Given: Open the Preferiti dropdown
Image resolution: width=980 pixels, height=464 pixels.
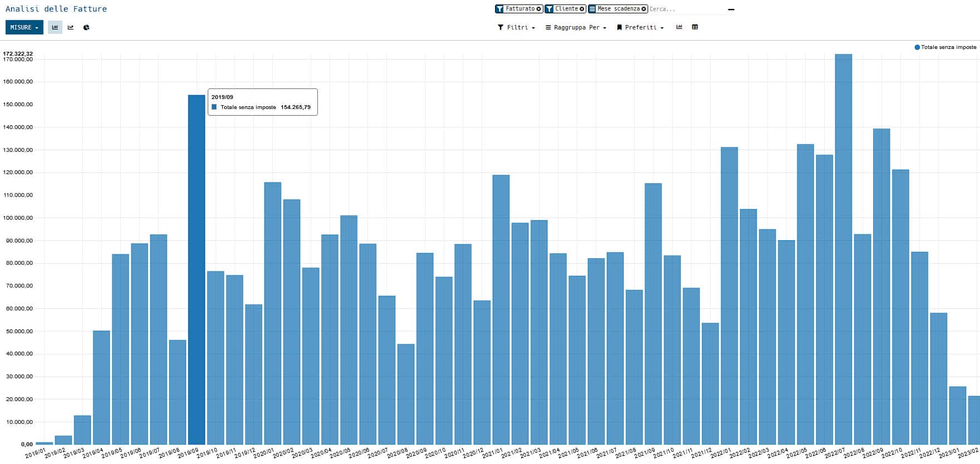Looking at the screenshot, I should (640, 27).
